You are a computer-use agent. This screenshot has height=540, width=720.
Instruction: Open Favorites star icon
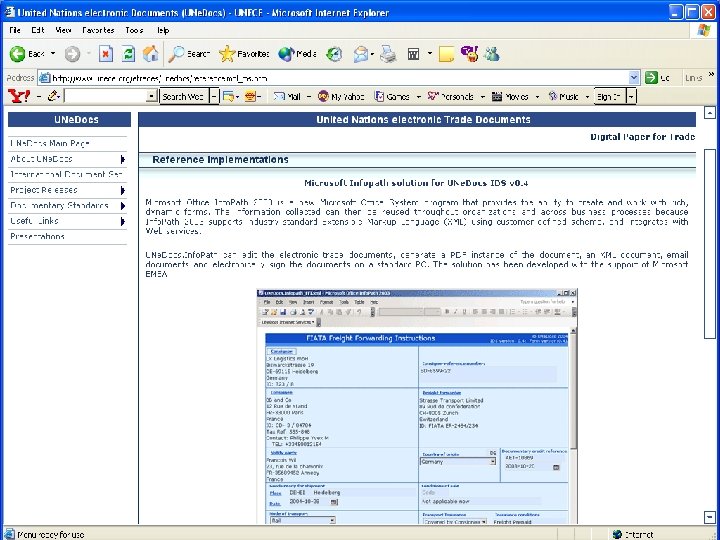(227, 54)
